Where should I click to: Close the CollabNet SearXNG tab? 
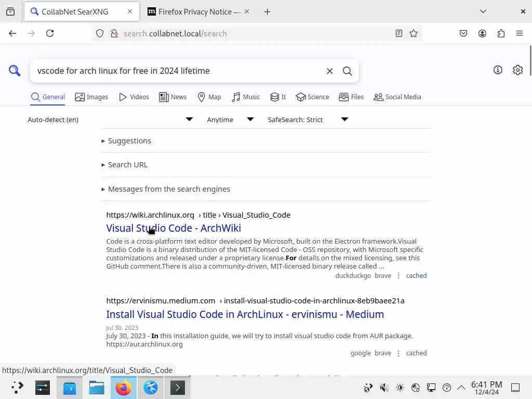coord(129,11)
